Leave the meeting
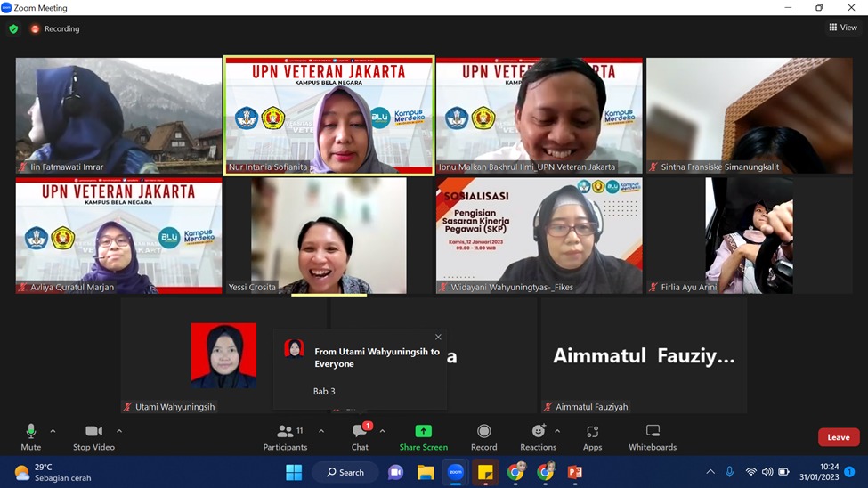 tap(839, 437)
